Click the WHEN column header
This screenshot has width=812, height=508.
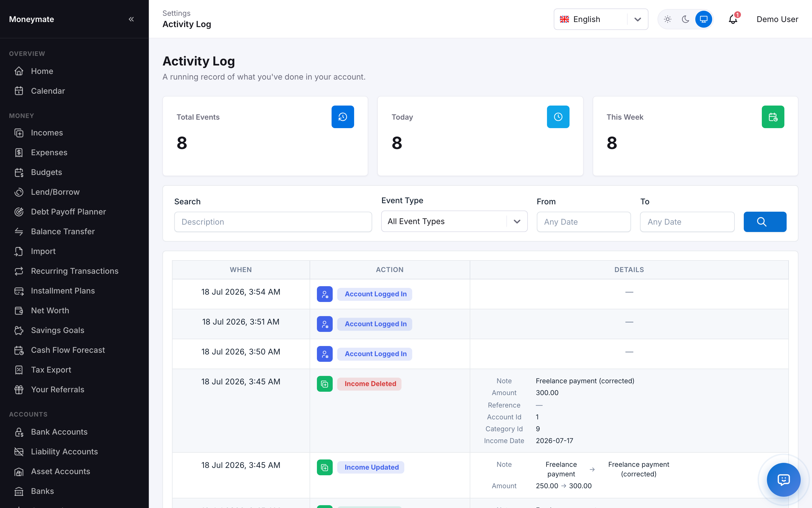pyautogui.click(x=240, y=270)
